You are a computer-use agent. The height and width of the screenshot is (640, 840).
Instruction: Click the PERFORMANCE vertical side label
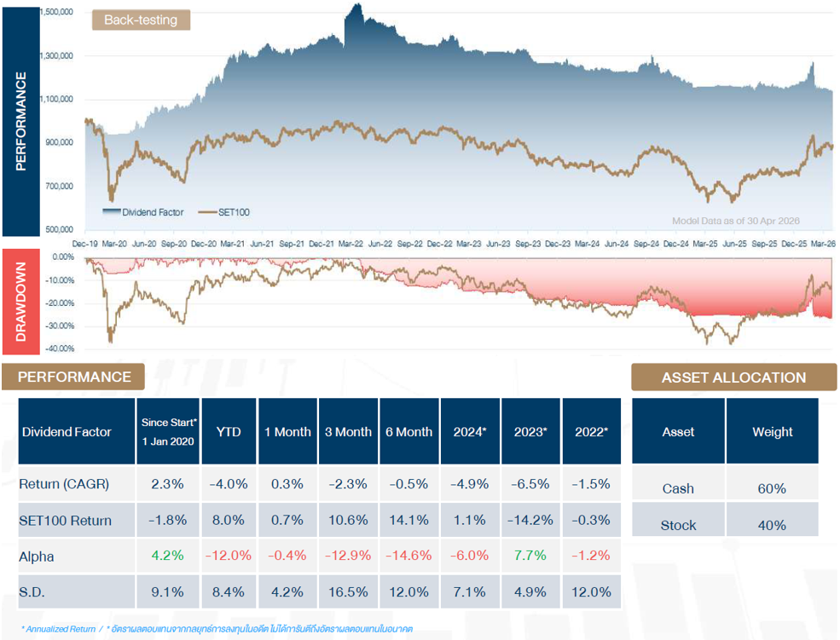(x=20, y=122)
